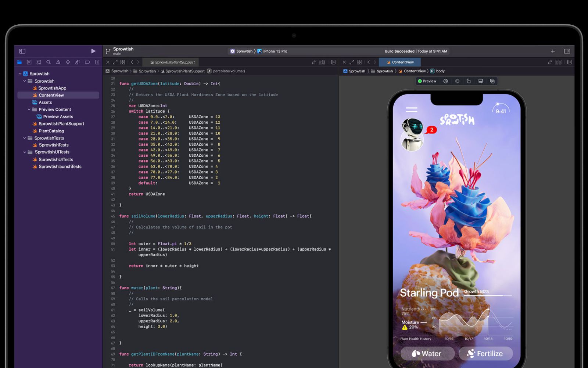Click the rotate device icon in preview bar
The width and height of the screenshot is (588, 368).
click(x=469, y=81)
